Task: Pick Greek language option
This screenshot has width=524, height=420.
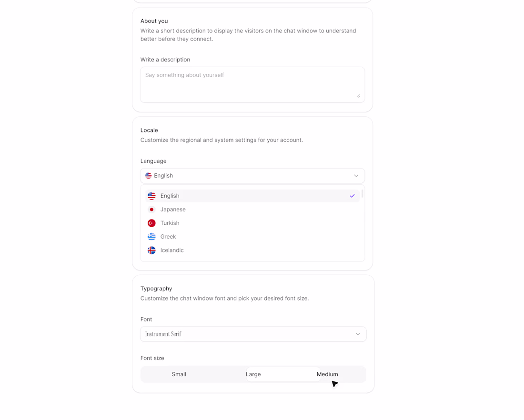Action: (x=168, y=237)
